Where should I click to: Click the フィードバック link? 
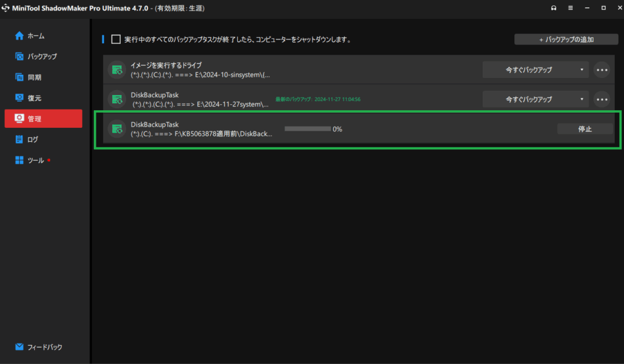[44, 347]
